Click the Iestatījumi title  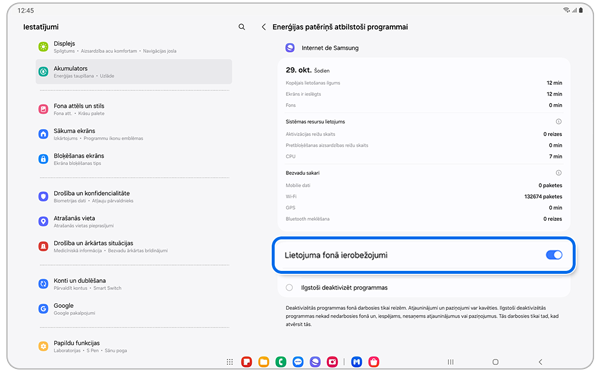pos(41,27)
